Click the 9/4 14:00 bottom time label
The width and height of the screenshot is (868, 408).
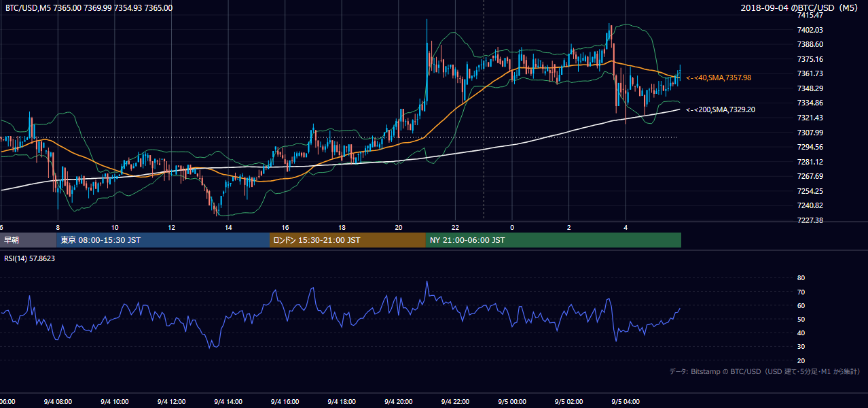click(x=228, y=402)
